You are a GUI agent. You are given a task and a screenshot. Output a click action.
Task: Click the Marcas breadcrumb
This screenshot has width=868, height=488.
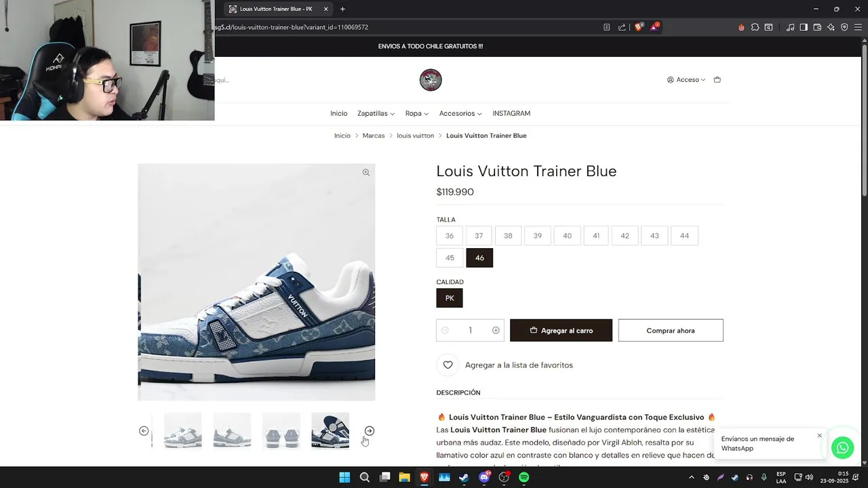tap(374, 136)
